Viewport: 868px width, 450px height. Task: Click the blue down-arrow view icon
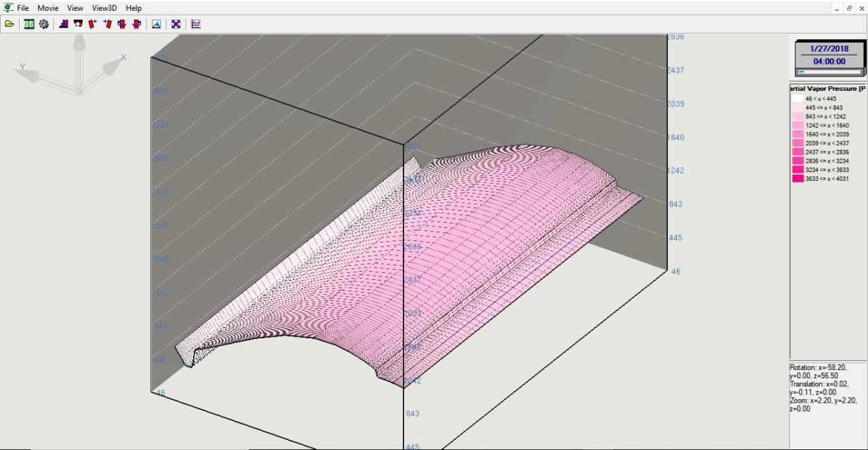pos(64,24)
